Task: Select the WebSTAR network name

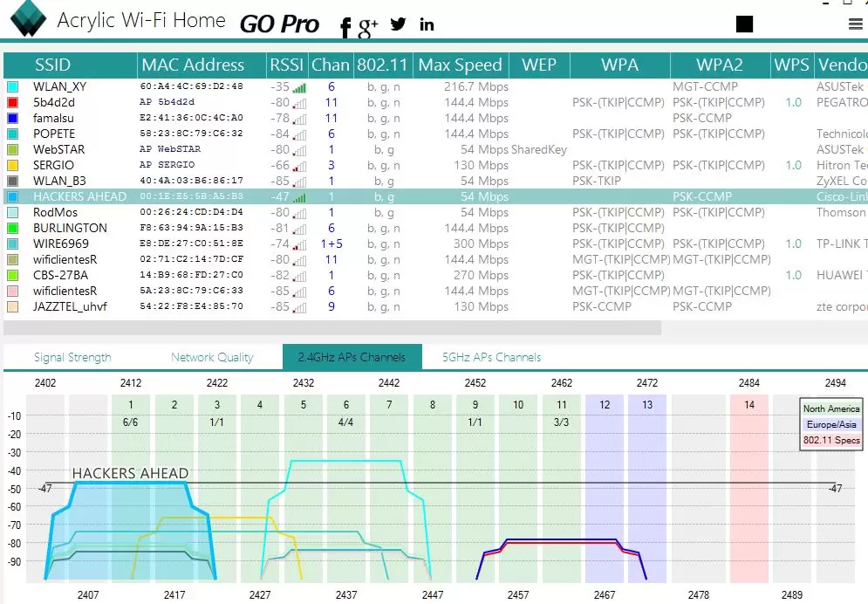Action: click(59, 149)
